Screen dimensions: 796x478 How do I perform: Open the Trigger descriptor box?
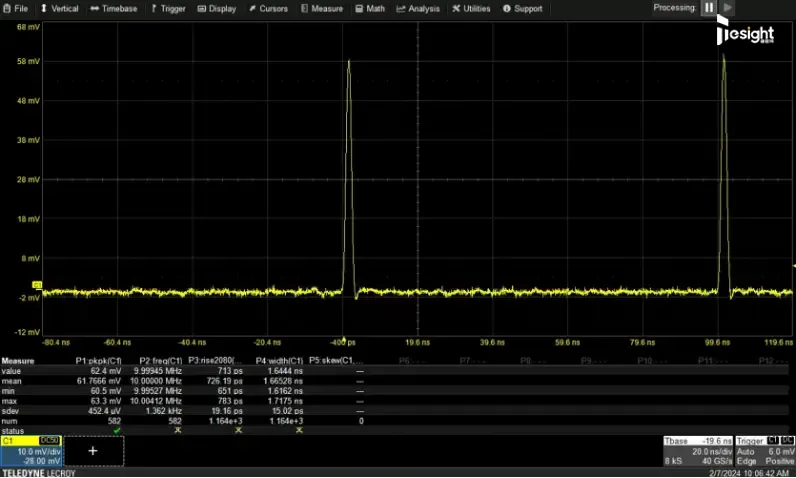[765, 451]
